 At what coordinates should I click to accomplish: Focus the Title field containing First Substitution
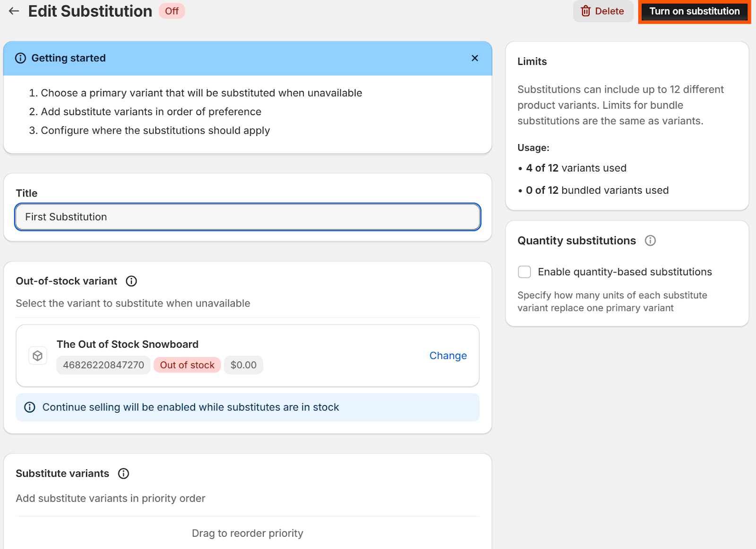[x=248, y=217]
